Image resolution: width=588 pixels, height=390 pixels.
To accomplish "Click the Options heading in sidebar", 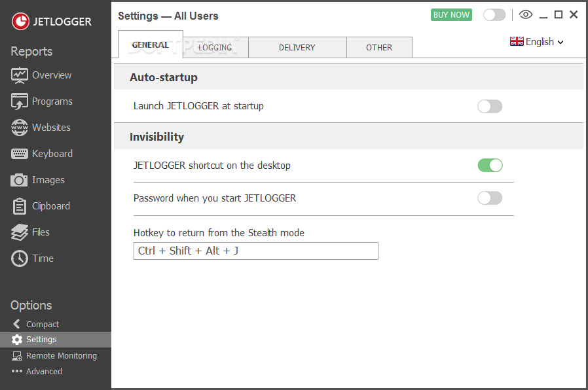I will click(x=31, y=306).
